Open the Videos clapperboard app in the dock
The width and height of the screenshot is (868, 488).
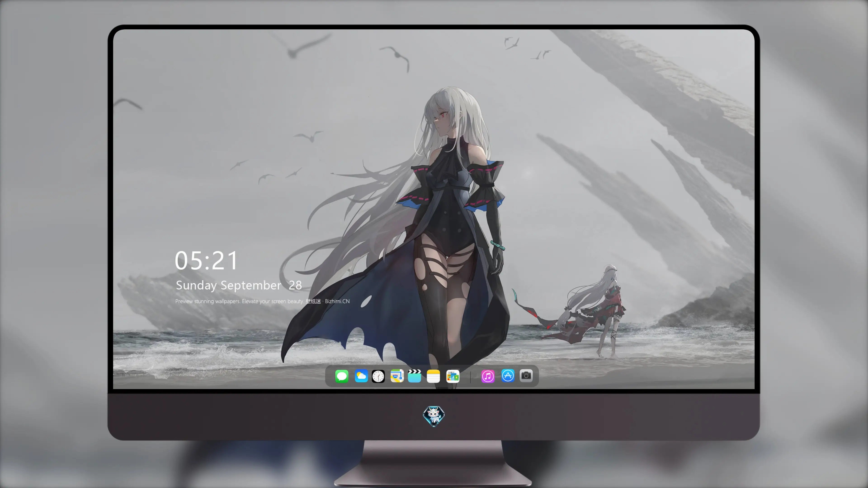(x=415, y=376)
